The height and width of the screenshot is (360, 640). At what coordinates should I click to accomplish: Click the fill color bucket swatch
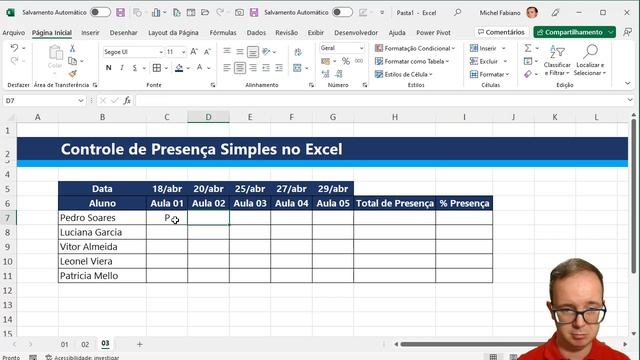coord(179,68)
